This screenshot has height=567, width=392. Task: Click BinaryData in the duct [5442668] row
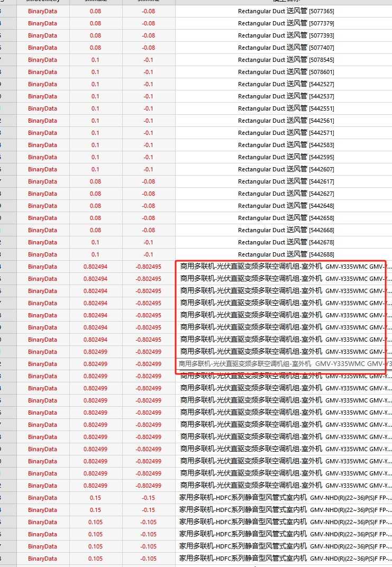[43, 231]
